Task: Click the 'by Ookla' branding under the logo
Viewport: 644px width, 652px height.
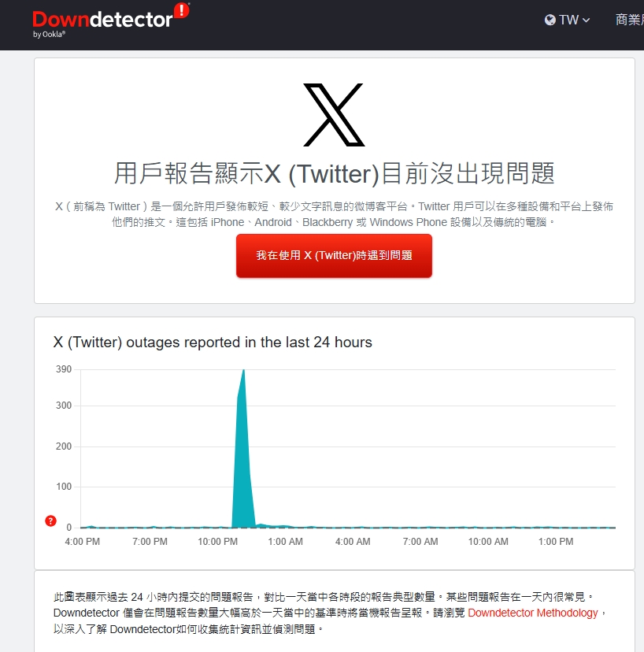Action: point(51,34)
